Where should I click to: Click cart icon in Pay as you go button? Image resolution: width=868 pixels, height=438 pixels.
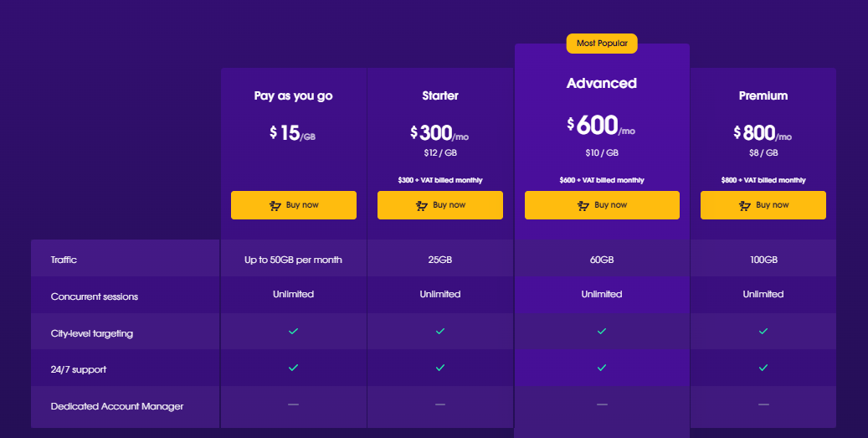click(275, 205)
